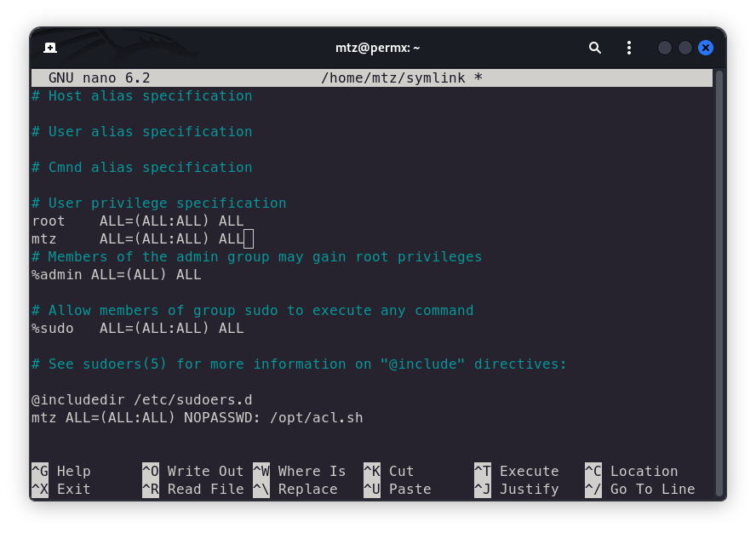This screenshot has height=533, width=756.
Task: Click the ^G Help shortcut label
Action: (x=61, y=471)
